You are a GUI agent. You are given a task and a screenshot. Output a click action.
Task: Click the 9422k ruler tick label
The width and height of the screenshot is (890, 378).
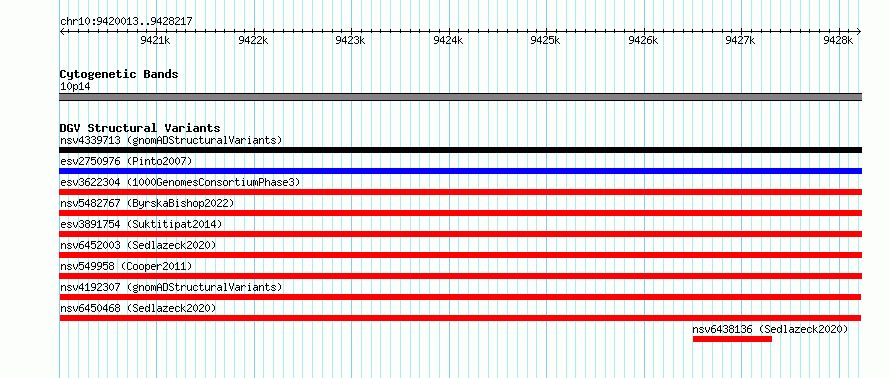tap(254, 40)
